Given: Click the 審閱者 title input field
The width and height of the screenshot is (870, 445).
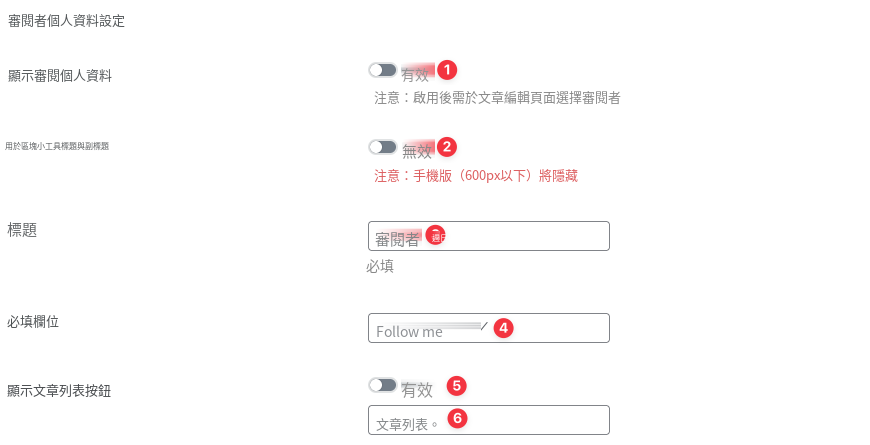Looking at the screenshot, I should pos(489,236).
